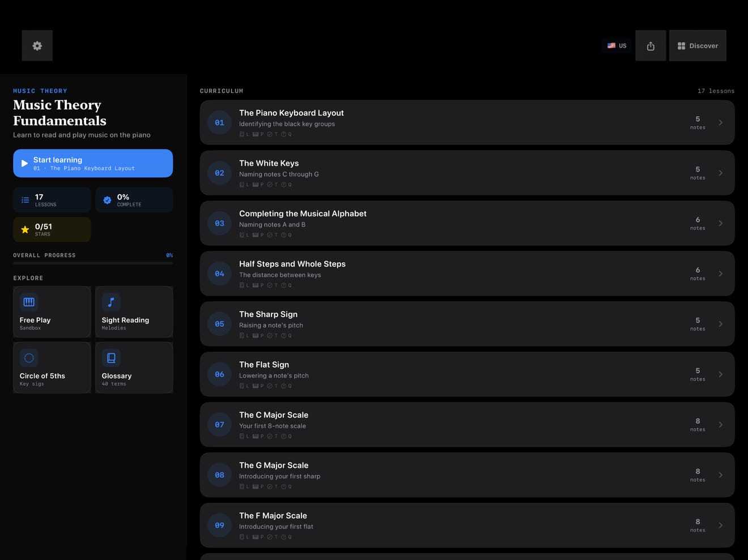748x560 pixels.
Task: Expand The Sharp Sign lesson chevron
Action: [720, 324]
